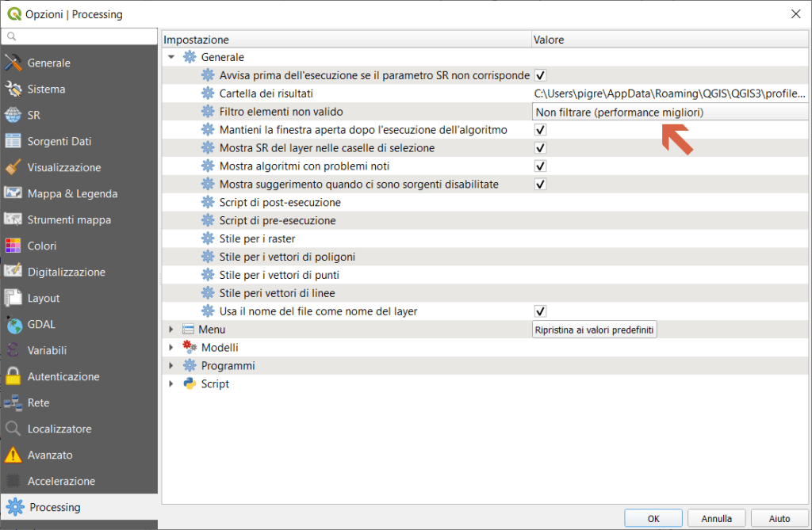Uncheck 'Mostra algoritmi con problemi noti'
Viewport: 812px width, 530px height.
541,166
